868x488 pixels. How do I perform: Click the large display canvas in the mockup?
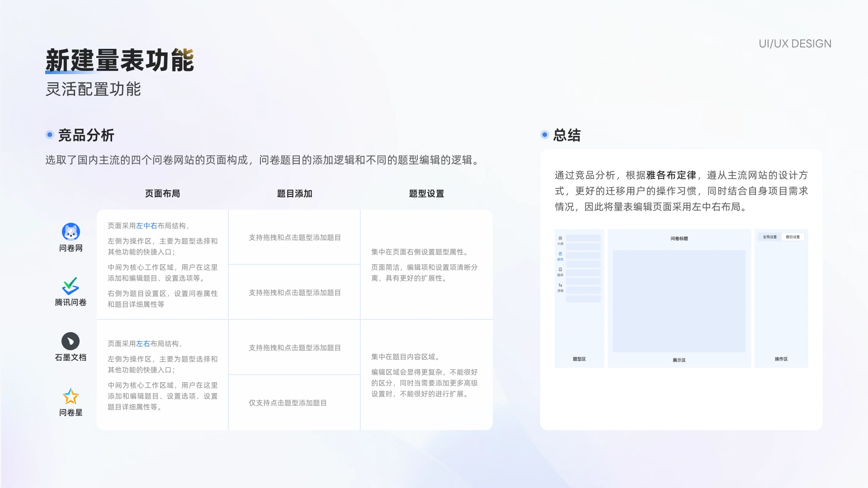click(679, 301)
